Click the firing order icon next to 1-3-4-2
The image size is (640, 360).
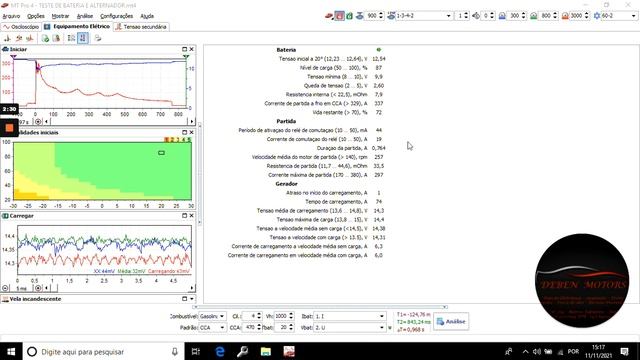point(391,16)
